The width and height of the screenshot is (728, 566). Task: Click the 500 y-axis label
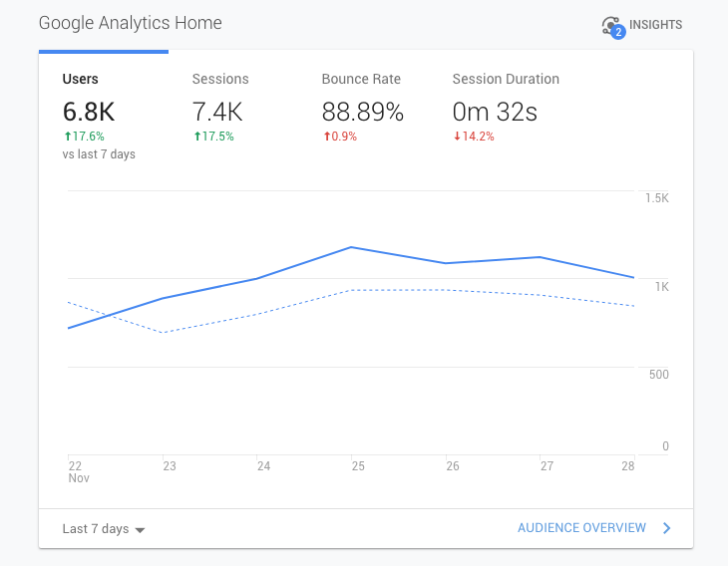pos(659,375)
